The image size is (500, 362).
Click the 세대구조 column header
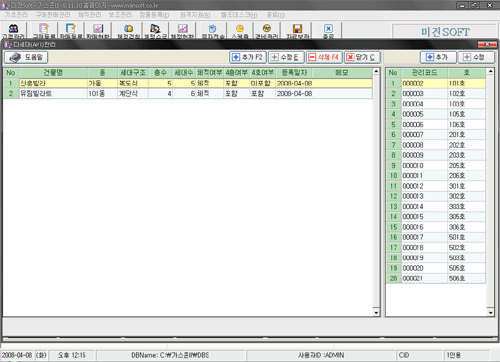tap(133, 73)
